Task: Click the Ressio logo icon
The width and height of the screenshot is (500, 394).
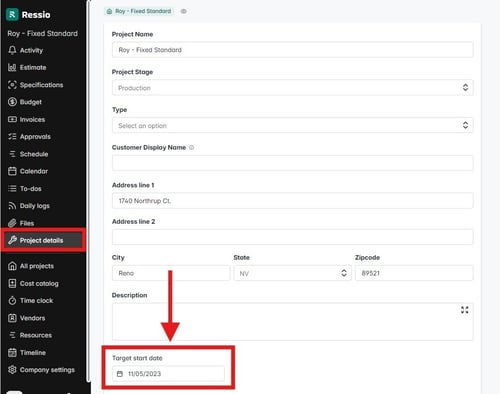Action: pyautogui.click(x=12, y=15)
